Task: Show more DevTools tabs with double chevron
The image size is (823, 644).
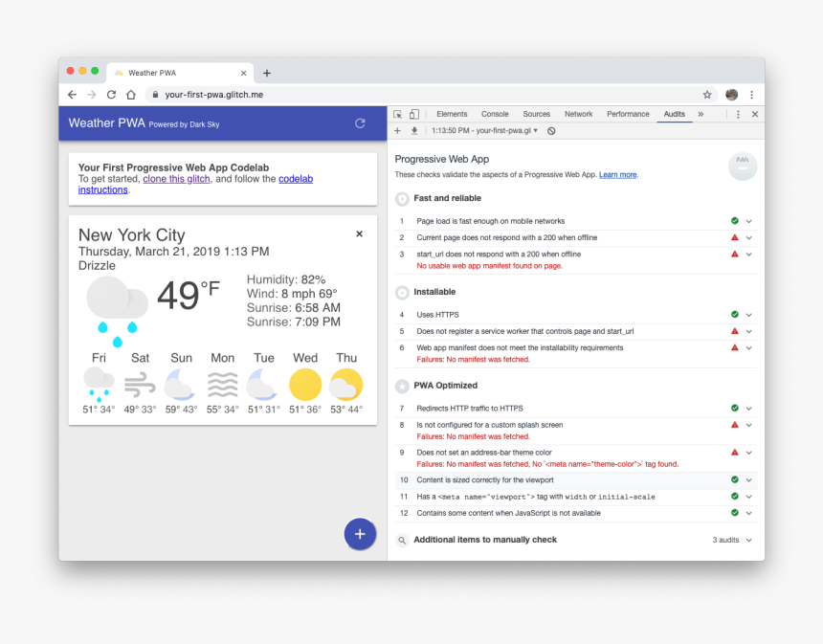Action: click(x=701, y=114)
